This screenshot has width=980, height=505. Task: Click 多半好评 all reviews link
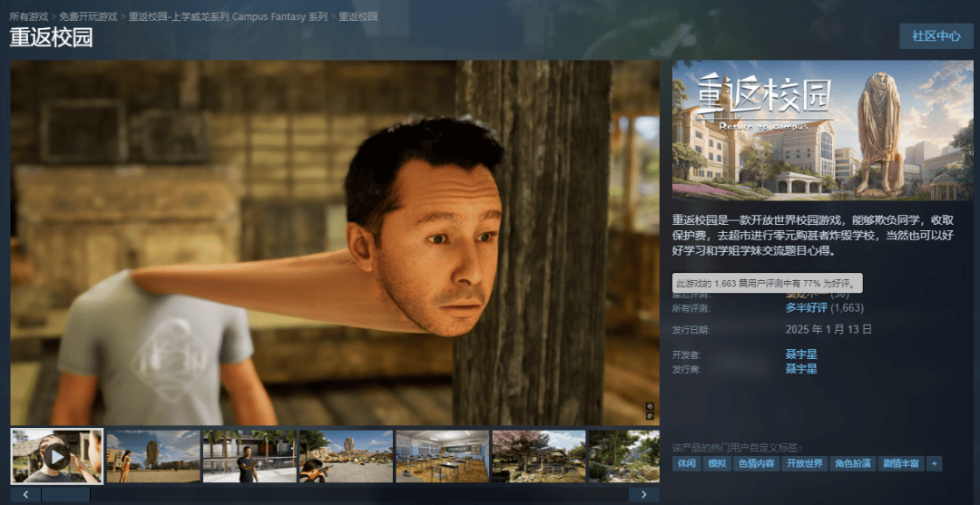coord(806,307)
